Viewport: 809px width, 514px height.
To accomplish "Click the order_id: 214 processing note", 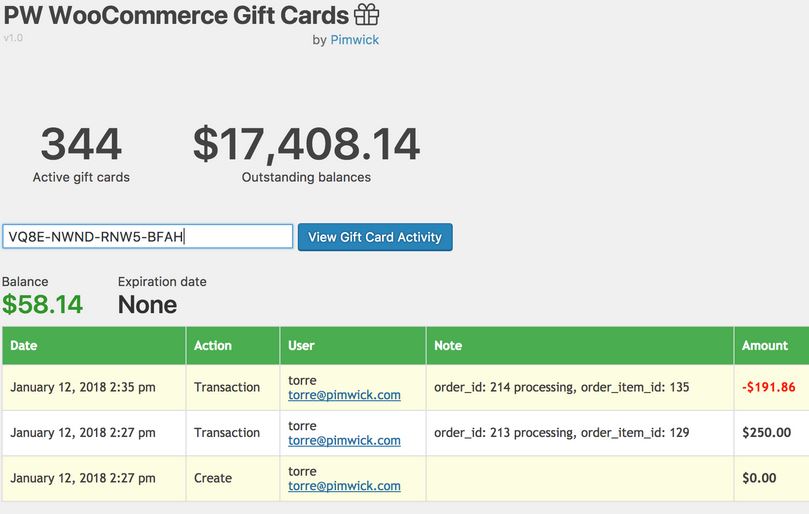I will (561, 387).
